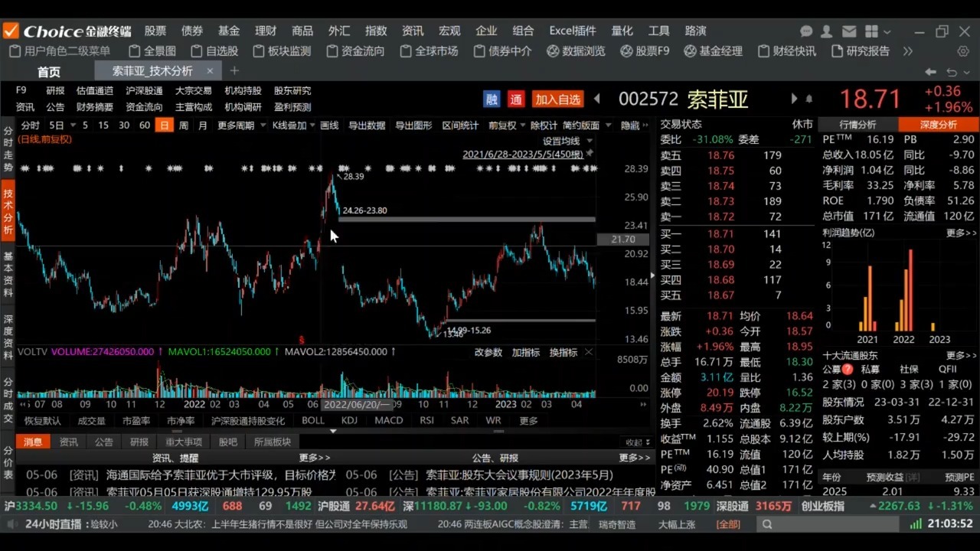Open 自选股 shortcut in the toolbar

214,51
